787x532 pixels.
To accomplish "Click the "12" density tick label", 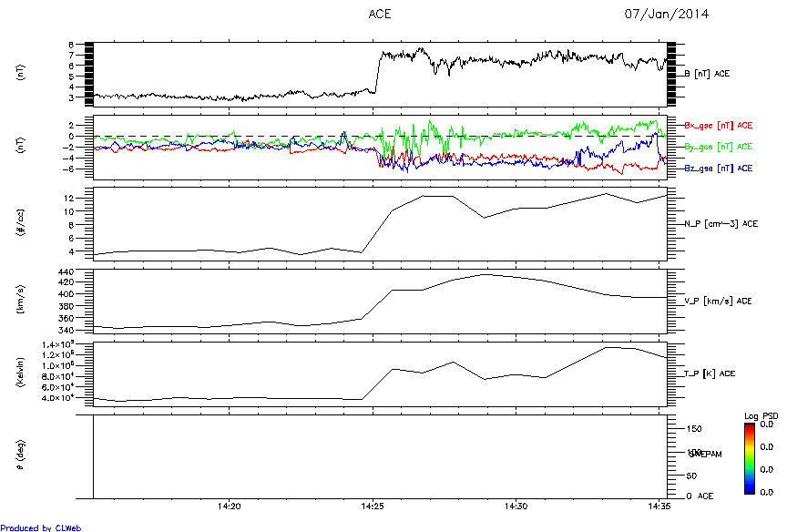I will [x=69, y=199].
